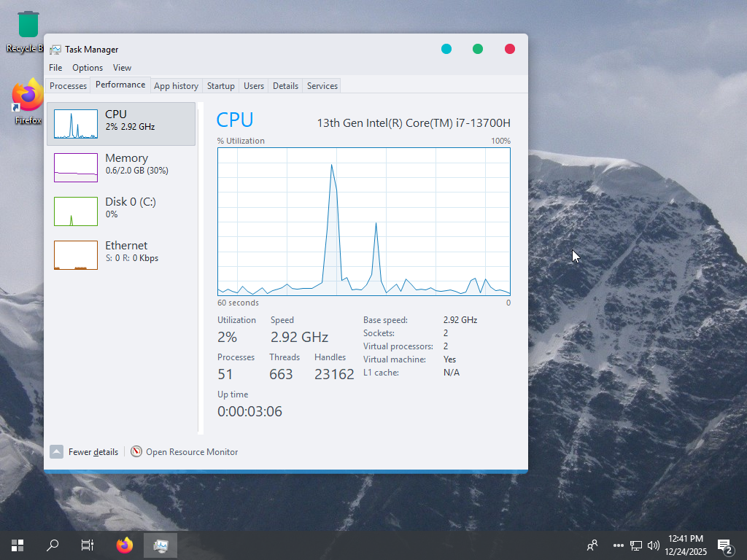Switch to the App history tab
This screenshot has width=747, height=560.
point(176,86)
